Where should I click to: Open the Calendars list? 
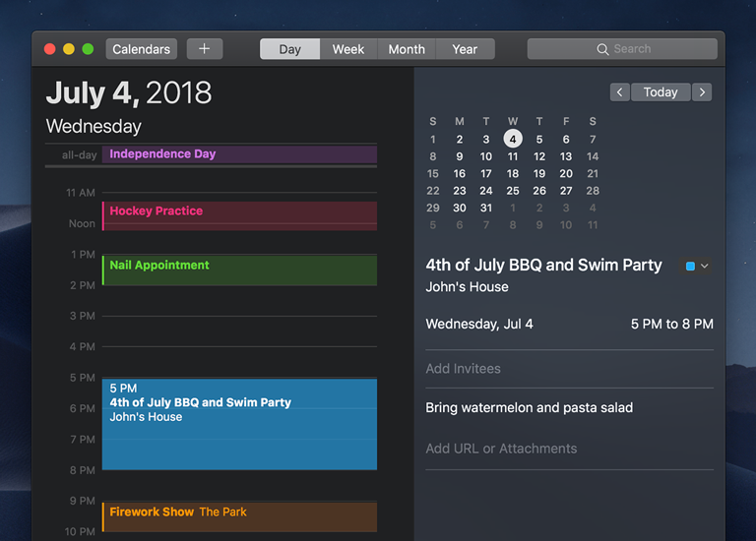pyautogui.click(x=142, y=49)
